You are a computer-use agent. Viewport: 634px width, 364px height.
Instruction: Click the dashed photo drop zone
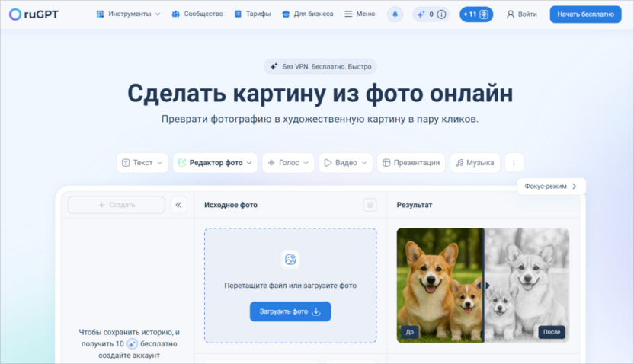(290, 286)
